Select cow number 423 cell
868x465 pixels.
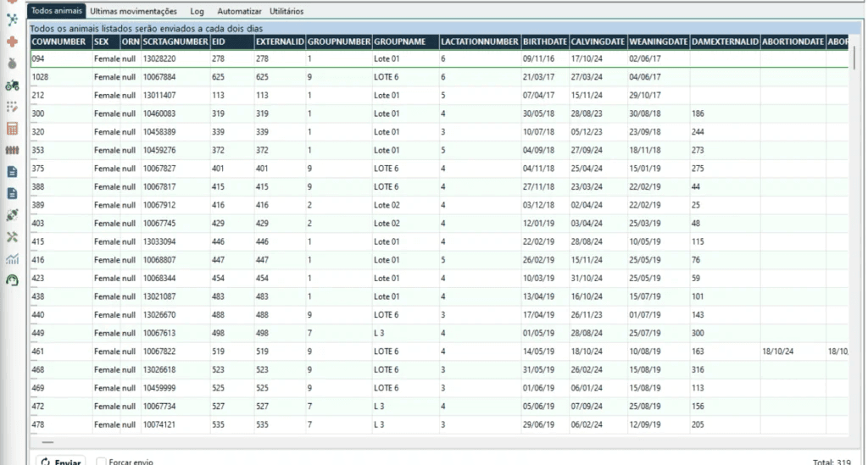61,278
